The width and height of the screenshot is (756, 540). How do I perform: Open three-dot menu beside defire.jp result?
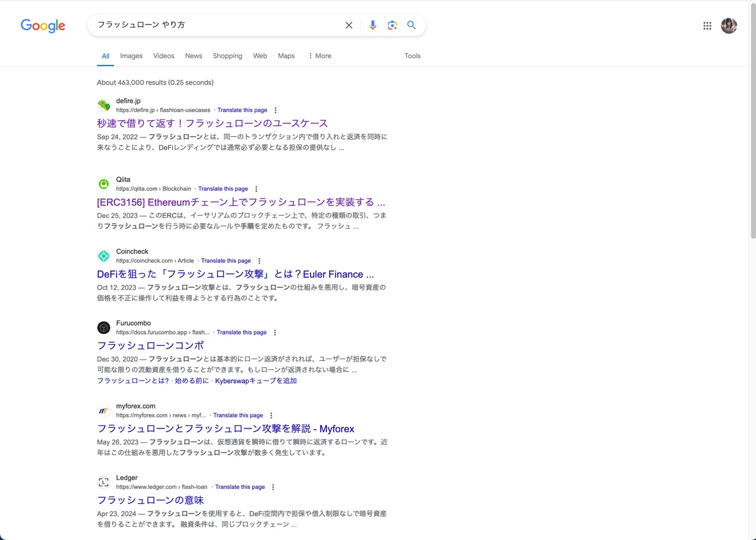(x=275, y=110)
